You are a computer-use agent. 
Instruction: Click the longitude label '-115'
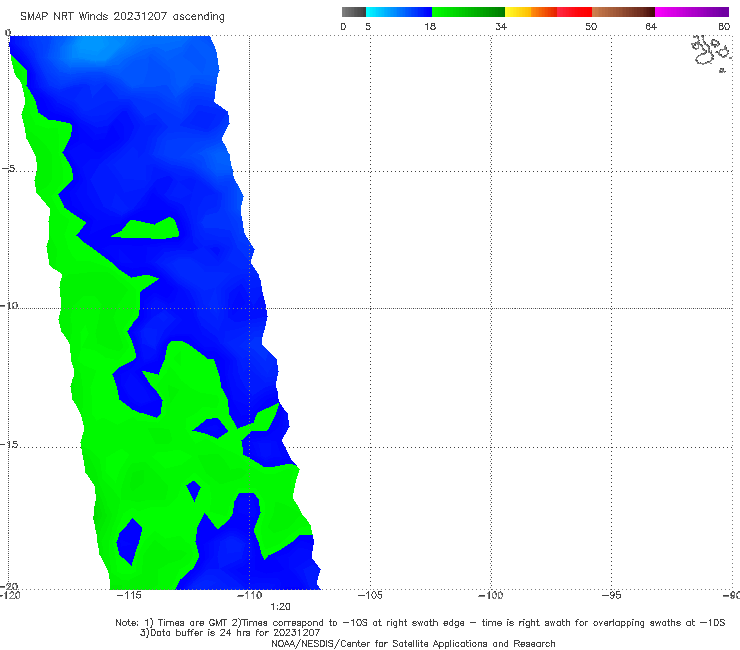click(128, 595)
